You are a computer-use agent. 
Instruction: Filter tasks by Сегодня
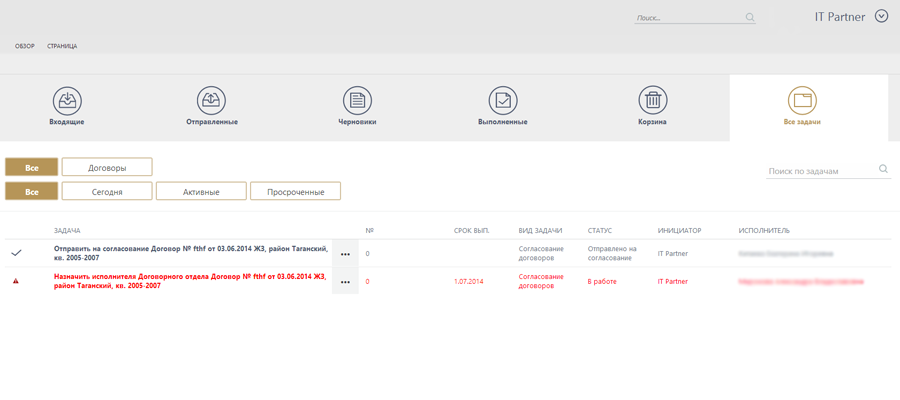pos(107,191)
